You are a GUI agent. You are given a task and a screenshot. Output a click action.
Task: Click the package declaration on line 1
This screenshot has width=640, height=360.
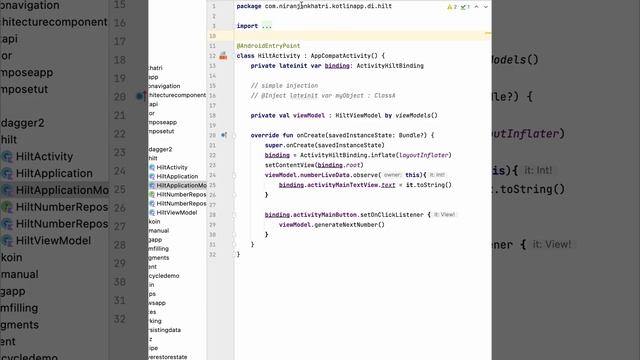point(314,6)
